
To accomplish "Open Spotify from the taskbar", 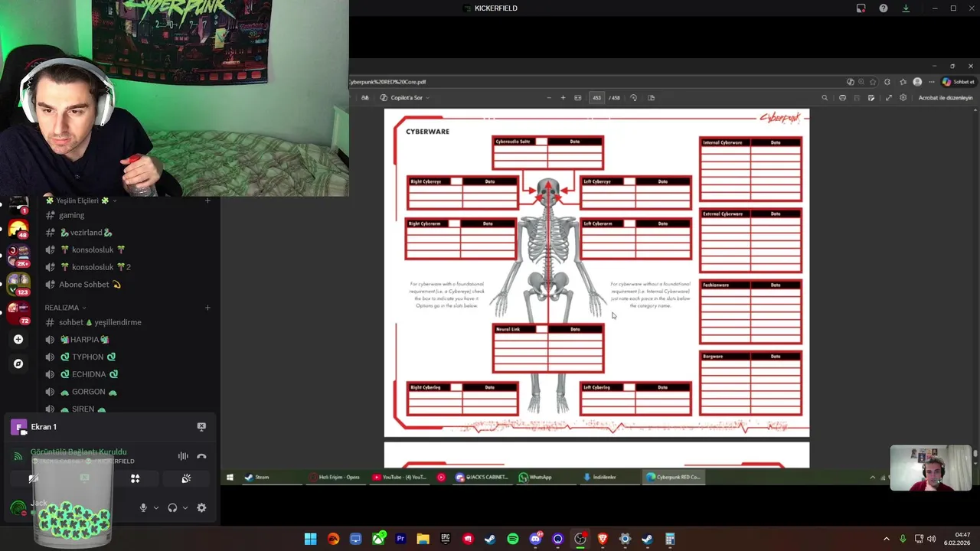I will point(513,539).
